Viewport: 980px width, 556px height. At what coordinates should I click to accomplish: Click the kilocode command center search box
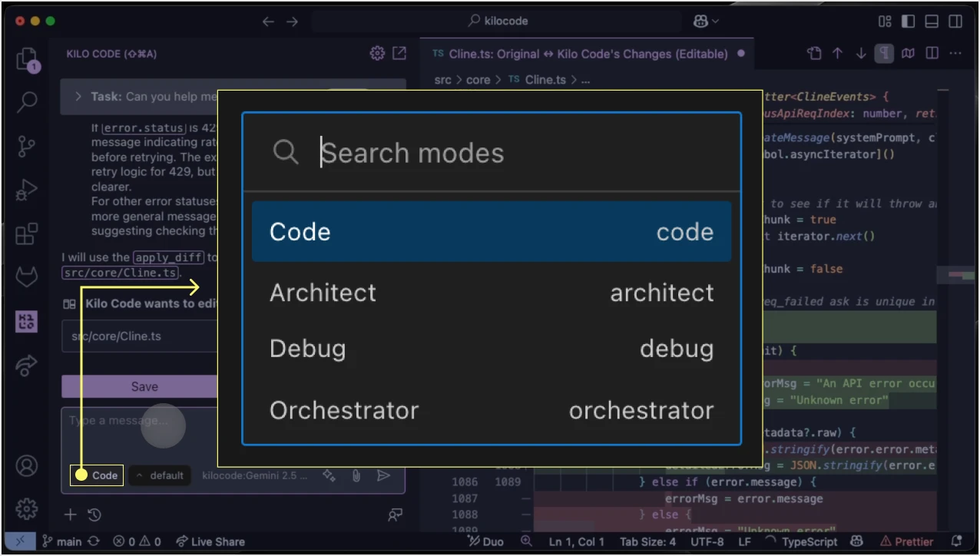click(x=498, y=22)
